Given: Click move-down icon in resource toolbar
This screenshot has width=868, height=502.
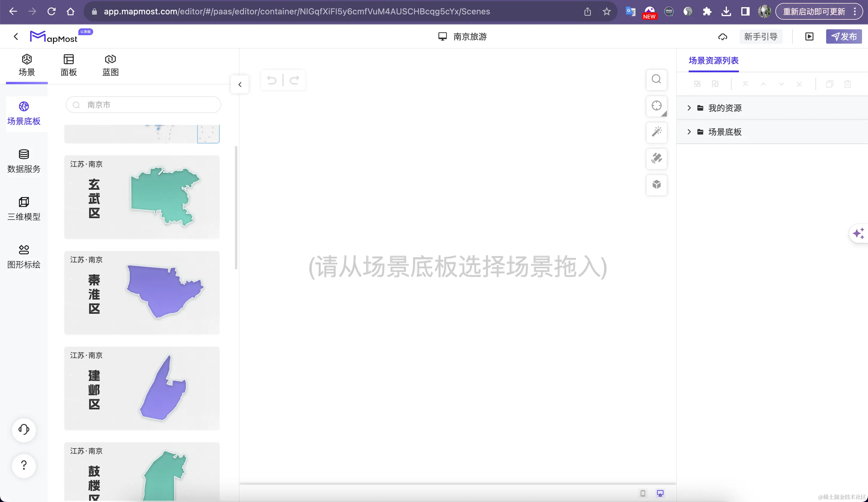Looking at the screenshot, I should coord(781,84).
